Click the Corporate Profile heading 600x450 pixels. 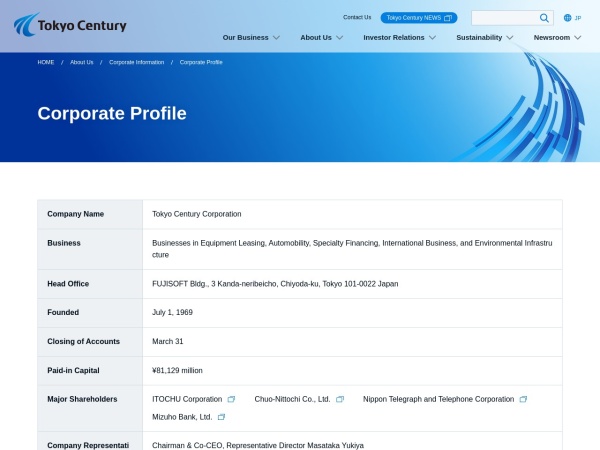pos(112,113)
